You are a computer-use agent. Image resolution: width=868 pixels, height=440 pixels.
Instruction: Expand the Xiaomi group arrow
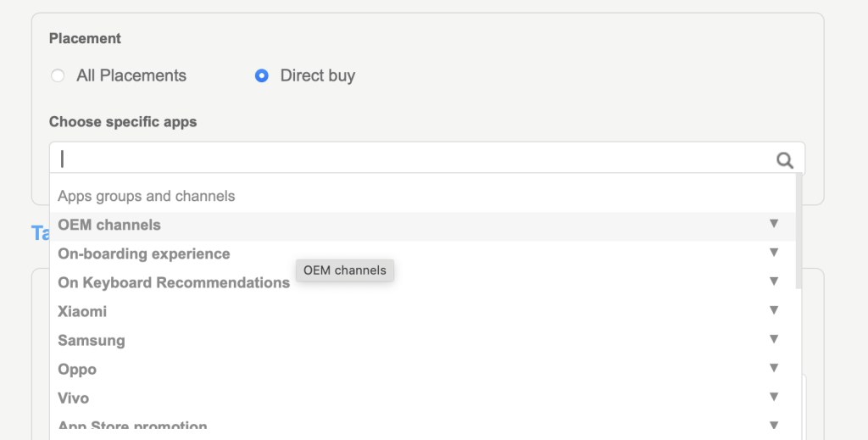click(773, 310)
